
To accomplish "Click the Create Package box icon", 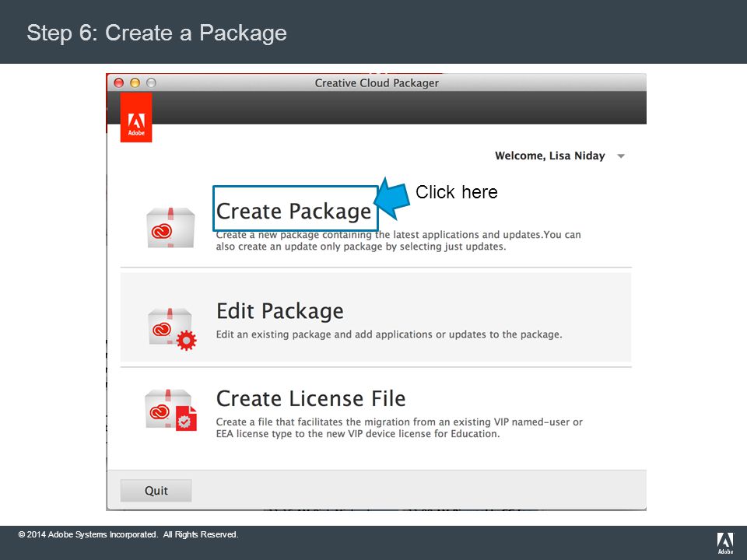I will (x=170, y=228).
